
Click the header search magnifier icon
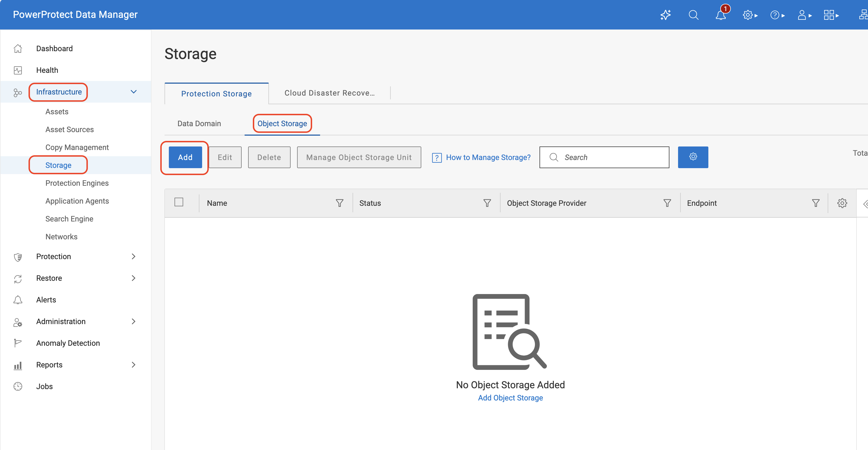693,15
